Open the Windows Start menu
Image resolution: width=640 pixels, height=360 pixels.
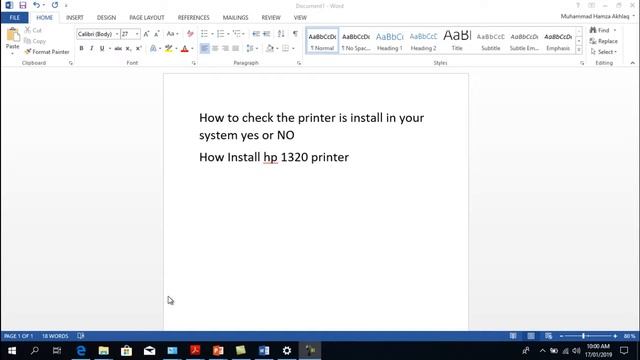12,351
